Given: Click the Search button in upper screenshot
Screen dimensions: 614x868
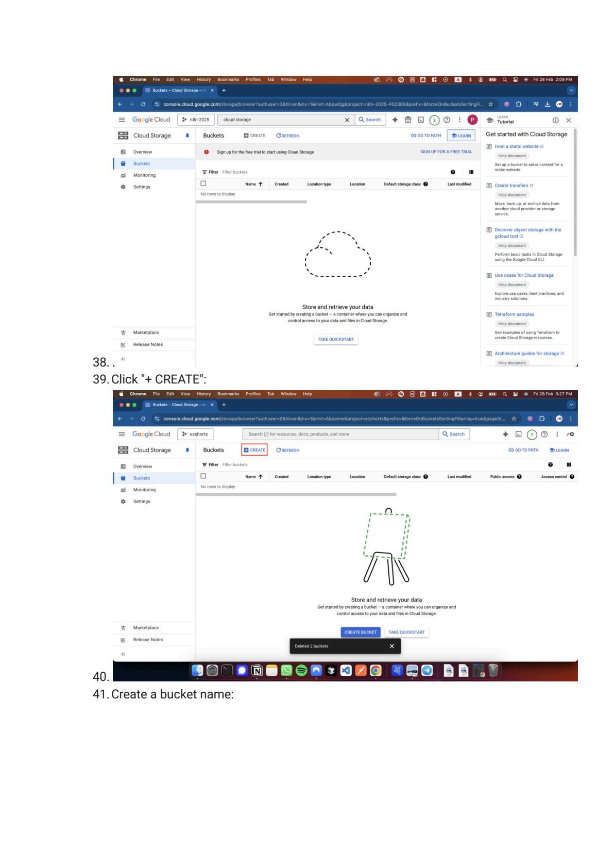Looking at the screenshot, I should [370, 120].
